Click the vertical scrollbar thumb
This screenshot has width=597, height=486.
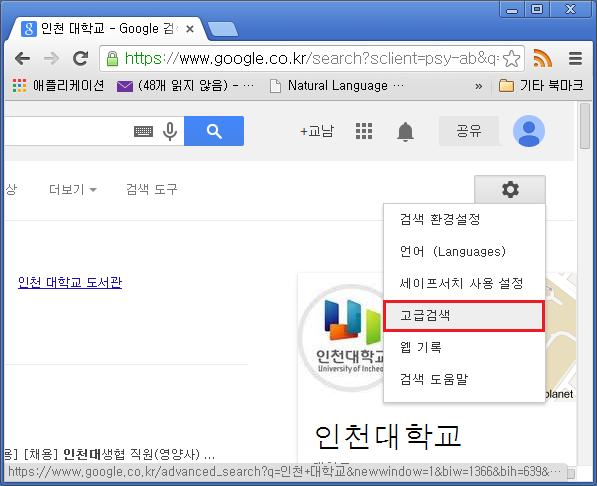[585, 126]
